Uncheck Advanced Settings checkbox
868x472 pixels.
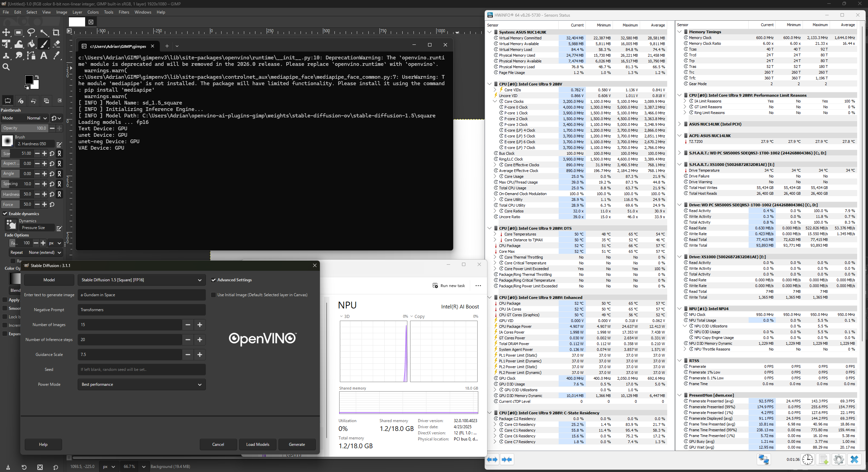[x=213, y=280]
